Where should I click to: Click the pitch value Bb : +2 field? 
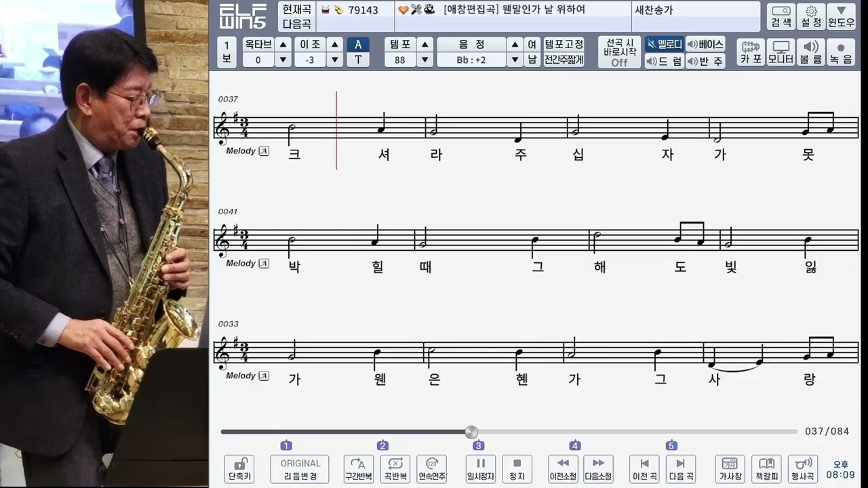471,60
